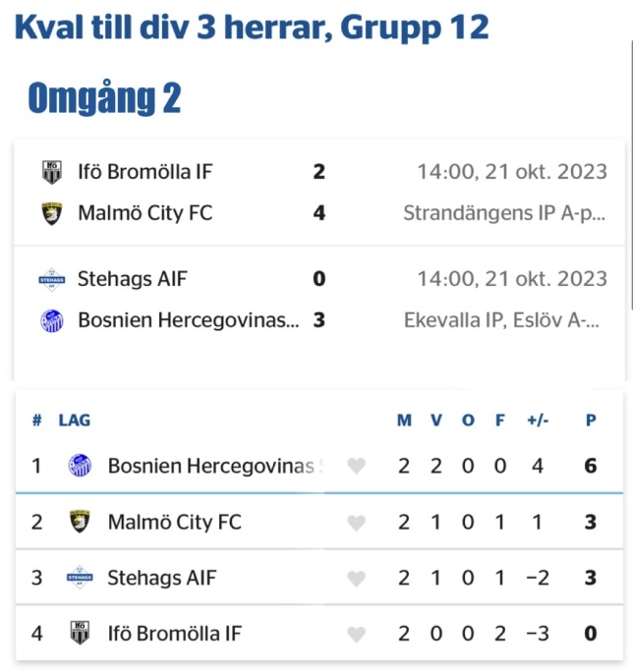633x672 pixels.
Task: Sort the table by the P points column
Action: (591, 420)
